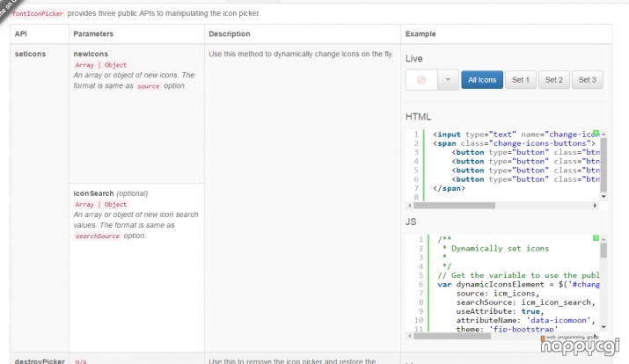The height and width of the screenshot is (364, 629).
Task: Click the change-icons-buttons span line in HTML code
Action: tap(515, 143)
